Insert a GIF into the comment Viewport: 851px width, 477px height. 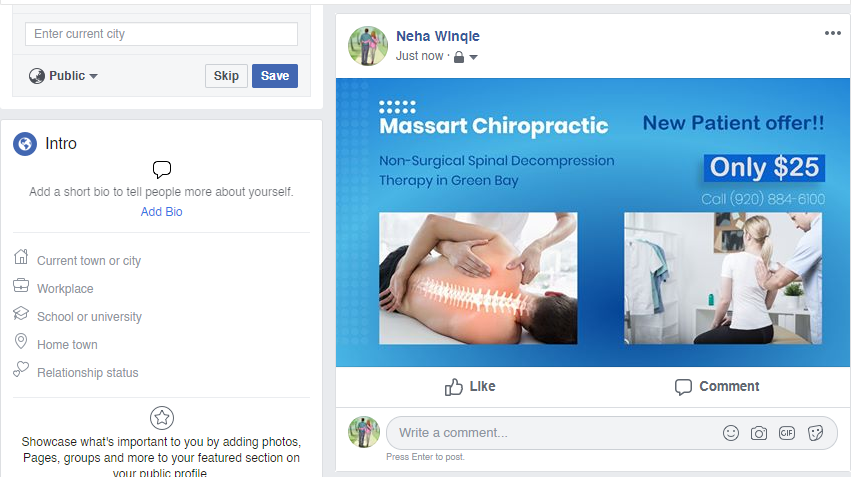click(787, 433)
